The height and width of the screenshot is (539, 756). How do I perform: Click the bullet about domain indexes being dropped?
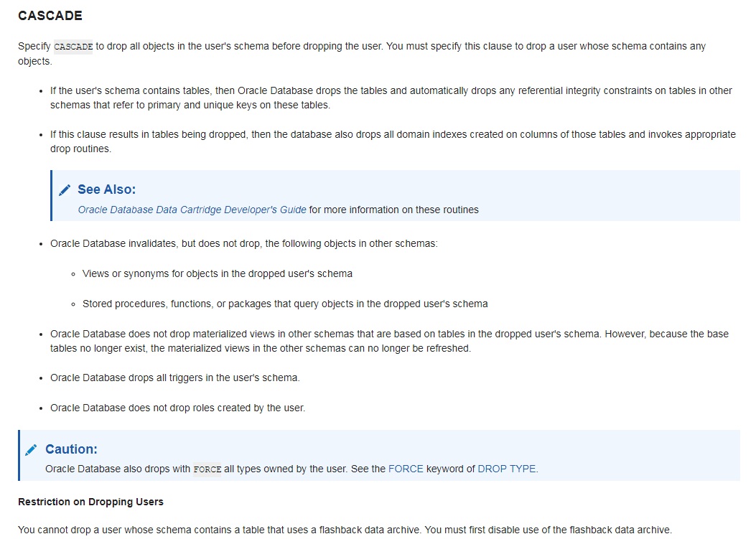coord(393,141)
